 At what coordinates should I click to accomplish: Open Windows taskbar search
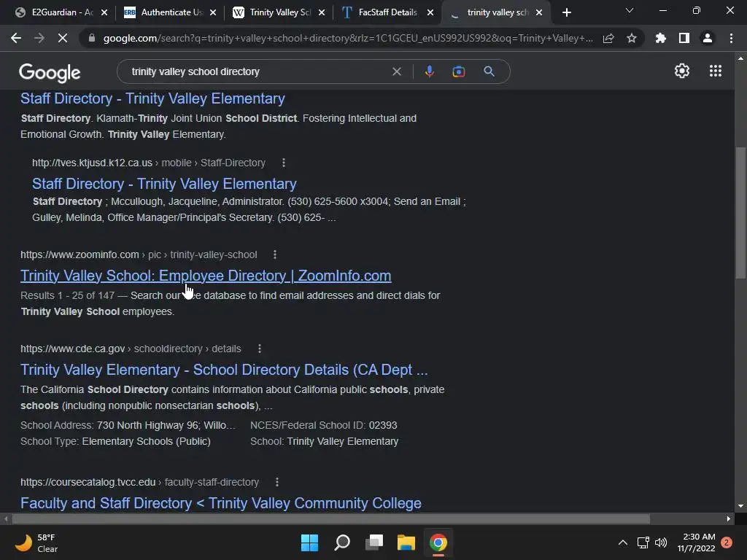tap(342, 542)
